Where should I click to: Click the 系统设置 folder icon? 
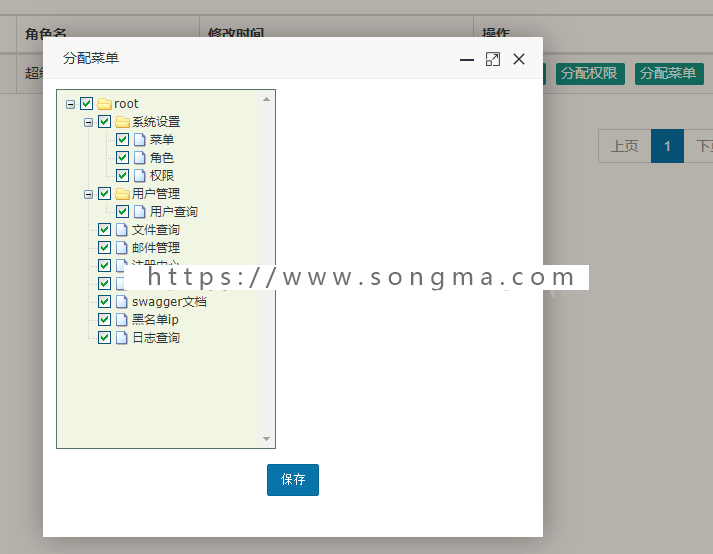tap(122, 122)
